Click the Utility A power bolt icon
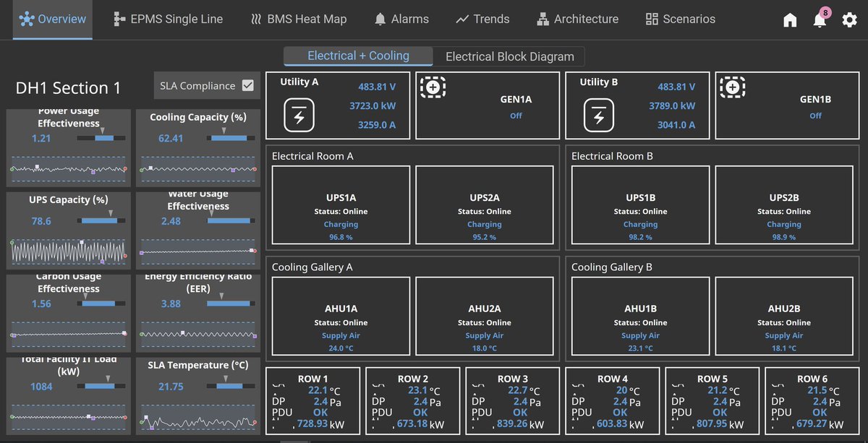The width and height of the screenshot is (868, 443). pyautogui.click(x=299, y=116)
